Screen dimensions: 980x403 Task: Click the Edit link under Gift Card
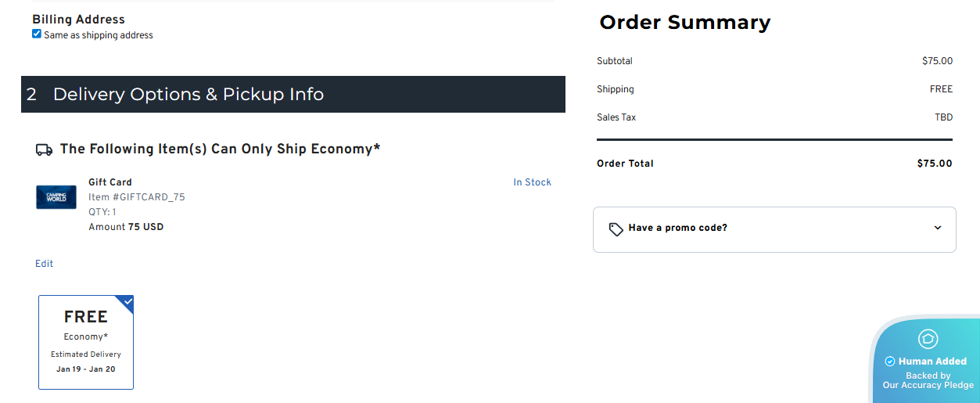(45, 264)
